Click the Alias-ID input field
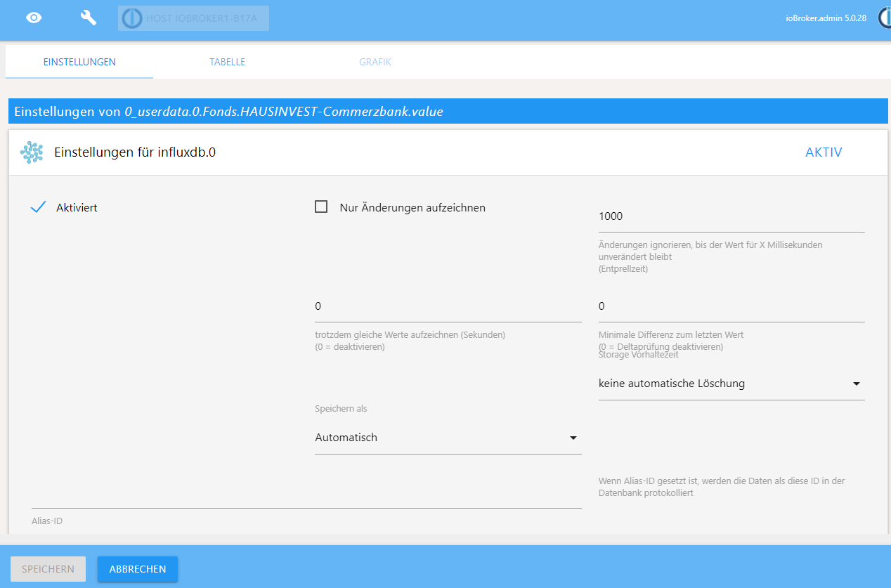 point(306,495)
